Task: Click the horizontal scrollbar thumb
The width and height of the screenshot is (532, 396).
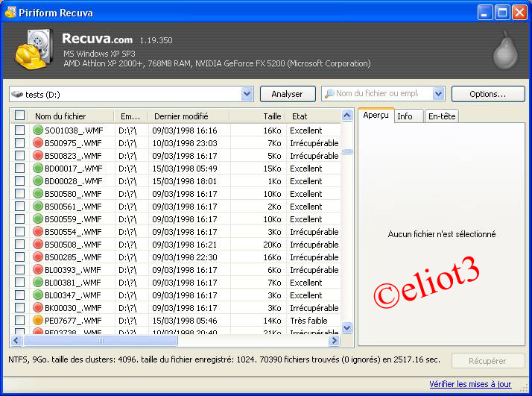Action: click(101, 340)
